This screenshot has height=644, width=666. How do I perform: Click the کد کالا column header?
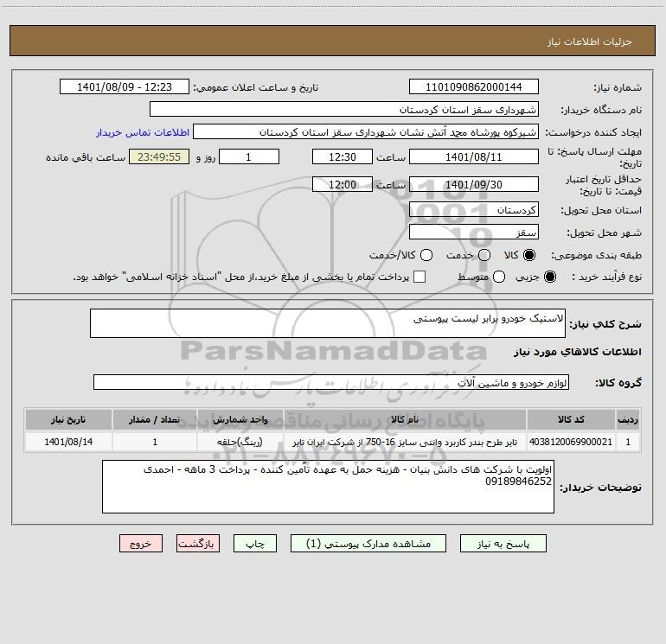click(x=571, y=419)
